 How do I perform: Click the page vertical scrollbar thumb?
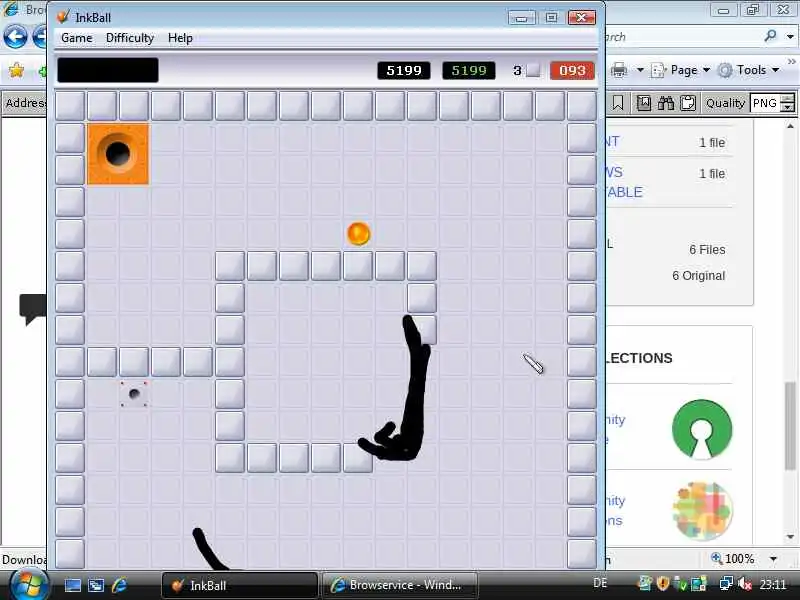[790, 425]
